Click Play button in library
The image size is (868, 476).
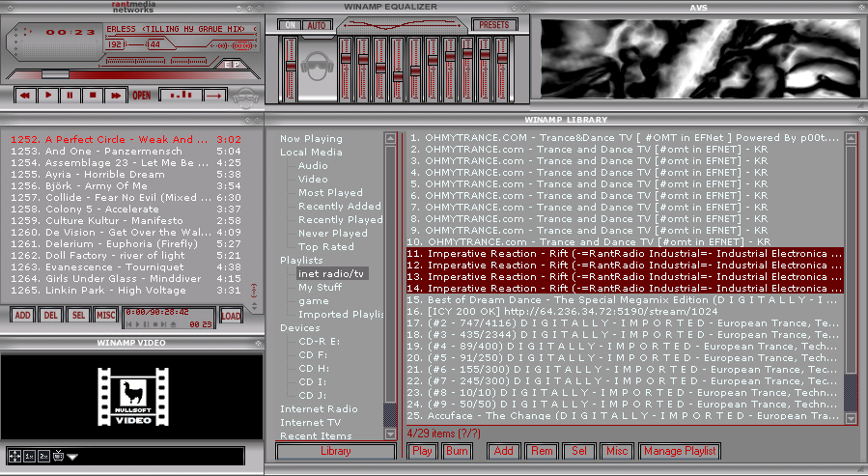pyautogui.click(x=422, y=451)
